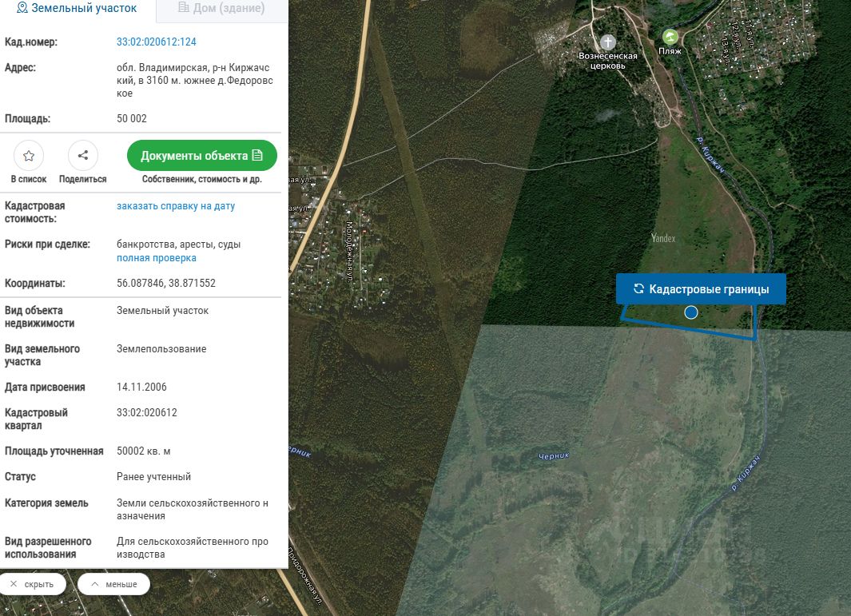Select cadastral quarter value 33:02:020612

[147, 412]
